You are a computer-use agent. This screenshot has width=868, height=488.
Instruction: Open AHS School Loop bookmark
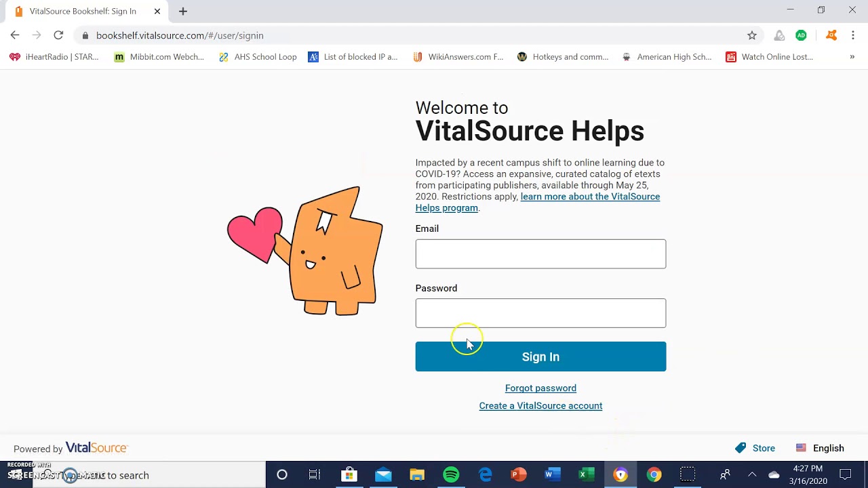click(258, 57)
